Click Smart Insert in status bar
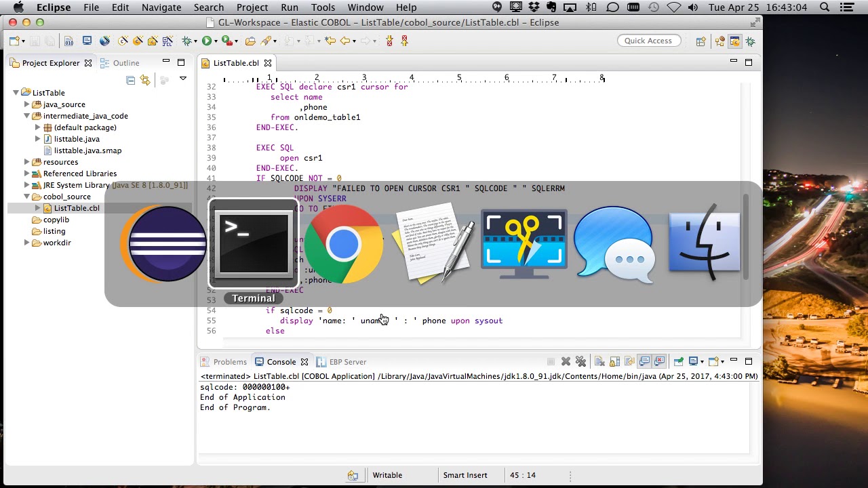The image size is (868, 488). pyautogui.click(x=465, y=475)
